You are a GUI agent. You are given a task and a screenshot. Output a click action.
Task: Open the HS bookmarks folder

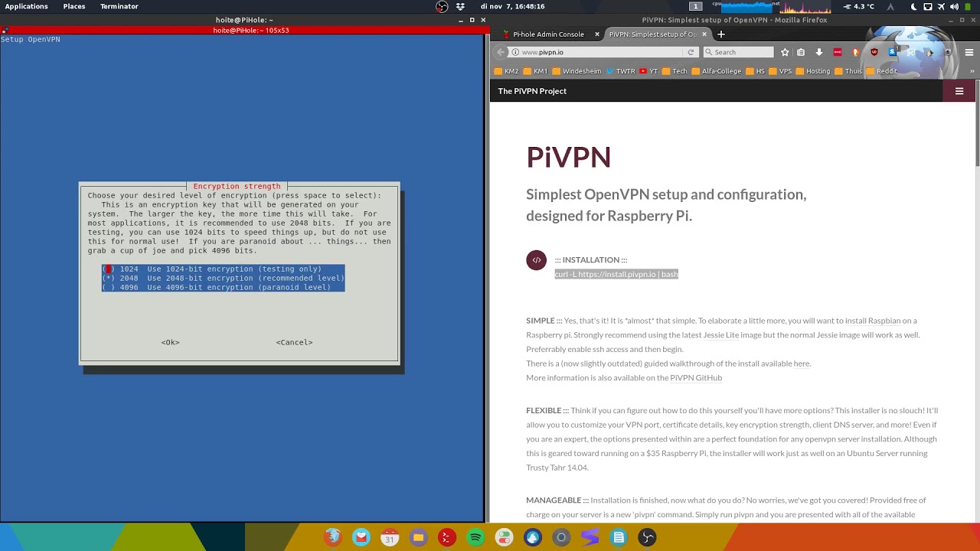tap(755, 71)
